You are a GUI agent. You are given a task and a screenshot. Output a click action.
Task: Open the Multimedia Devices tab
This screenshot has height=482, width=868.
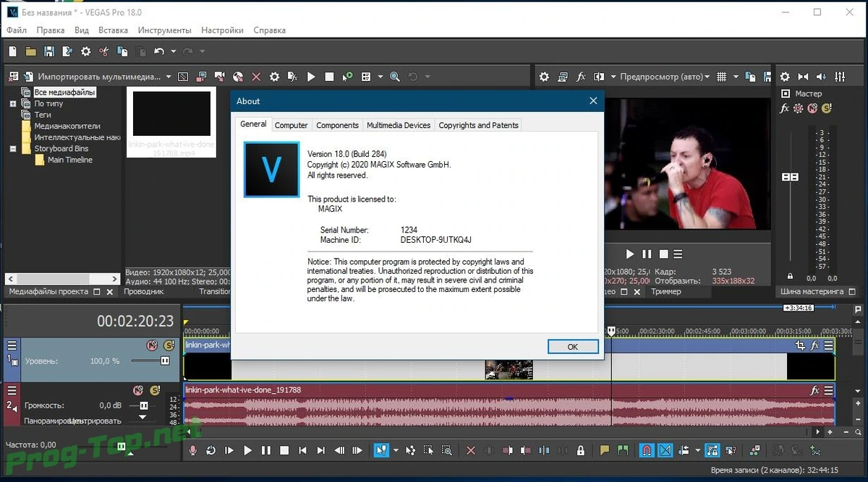click(x=399, y=125)
